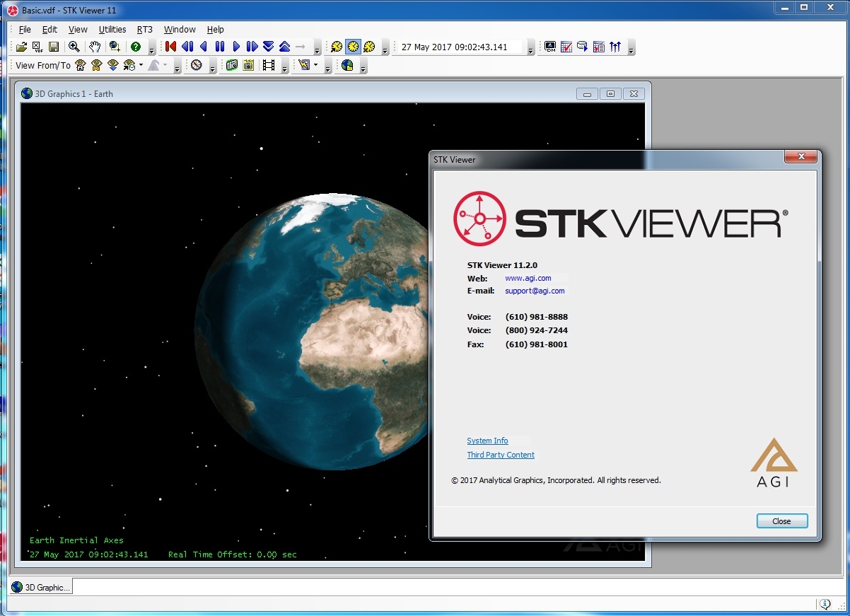Click the compass icon in toolbar

pos(196,65)
